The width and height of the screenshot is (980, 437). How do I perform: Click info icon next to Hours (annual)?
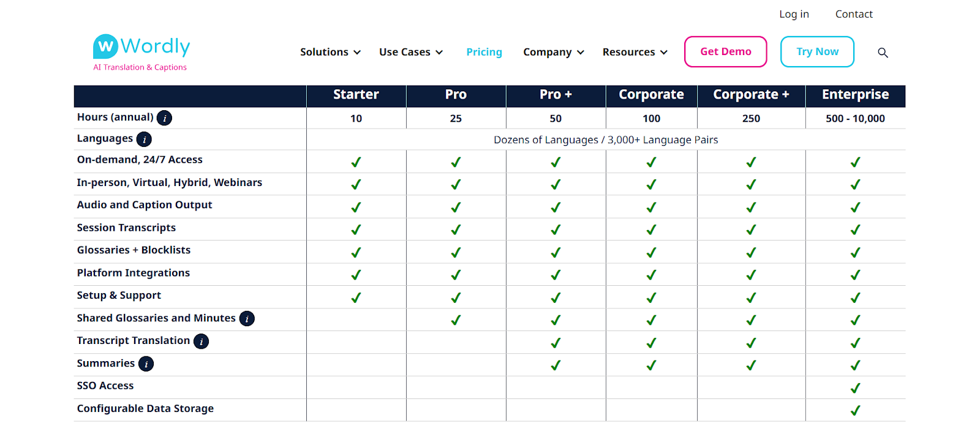pyautogui.click(x=164, y=118)
